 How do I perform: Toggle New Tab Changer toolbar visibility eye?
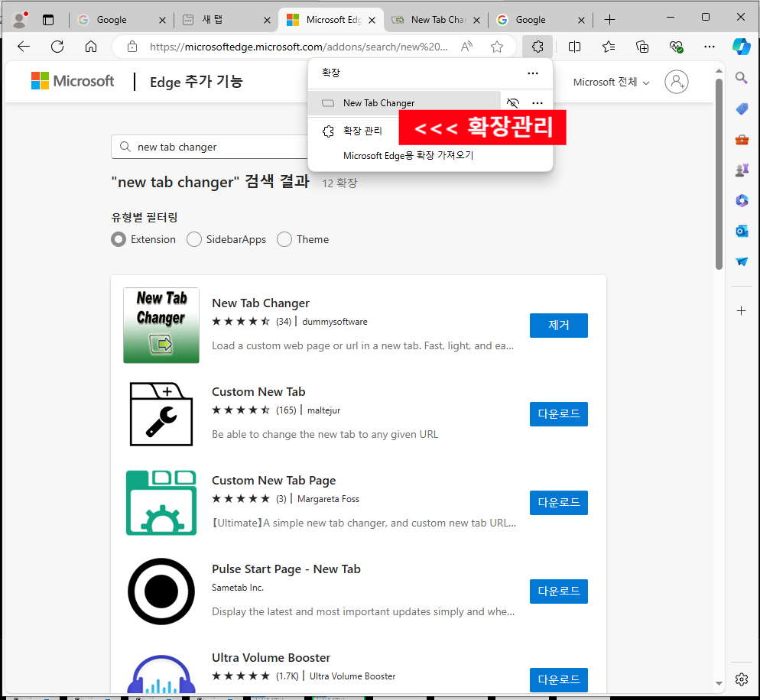[x=513, y=102]
